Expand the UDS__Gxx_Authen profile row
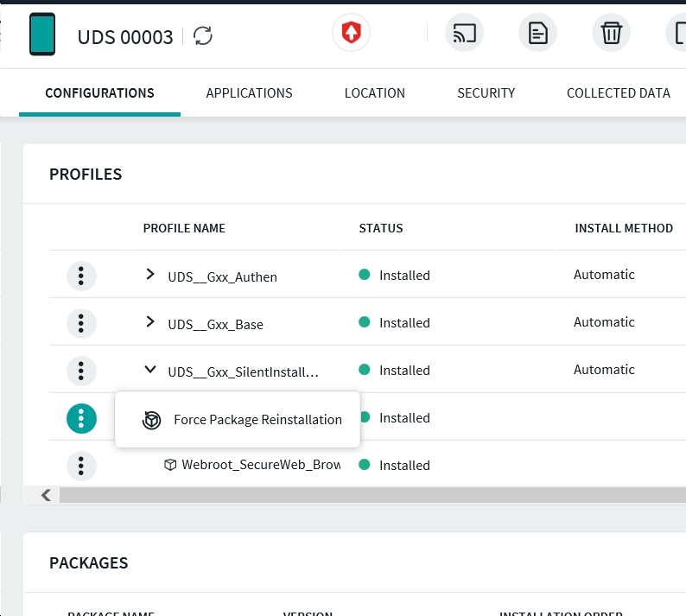Image resolution: width=686 pixels, height=616 pixels. coord(151,275)
